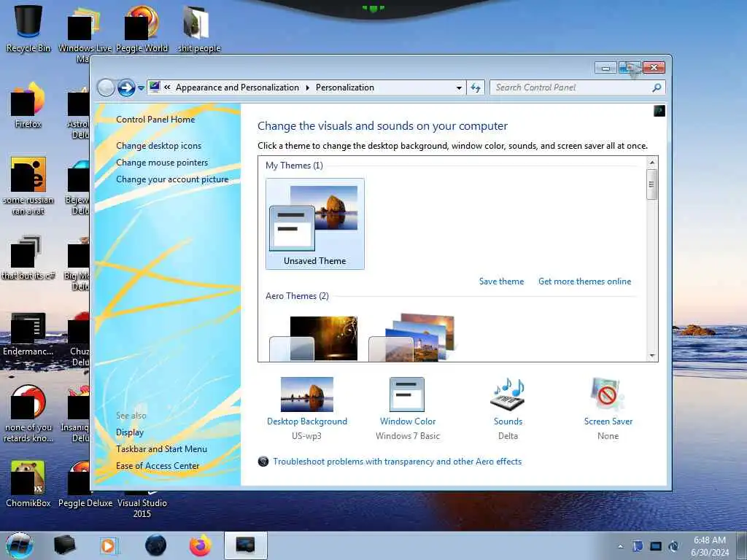
Task: Select the Endermanc... desktop icon
Action: click(x=28, y=333)
